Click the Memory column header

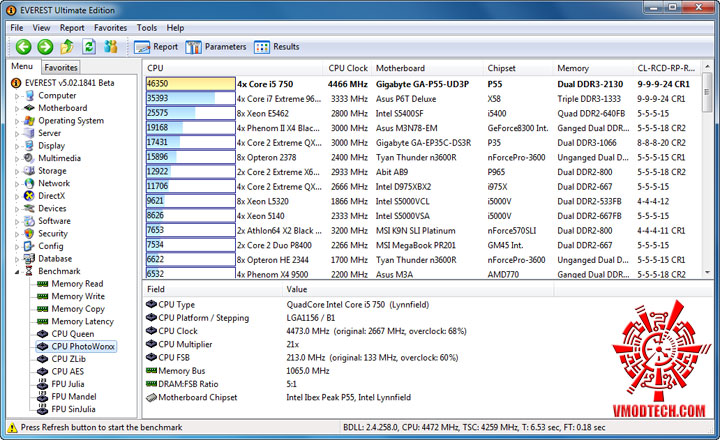pos(593,68)
